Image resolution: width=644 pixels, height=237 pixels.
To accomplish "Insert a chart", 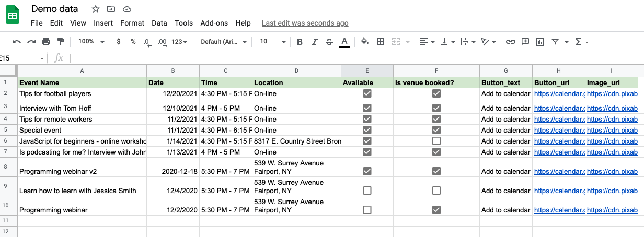I will coord(540,42).
